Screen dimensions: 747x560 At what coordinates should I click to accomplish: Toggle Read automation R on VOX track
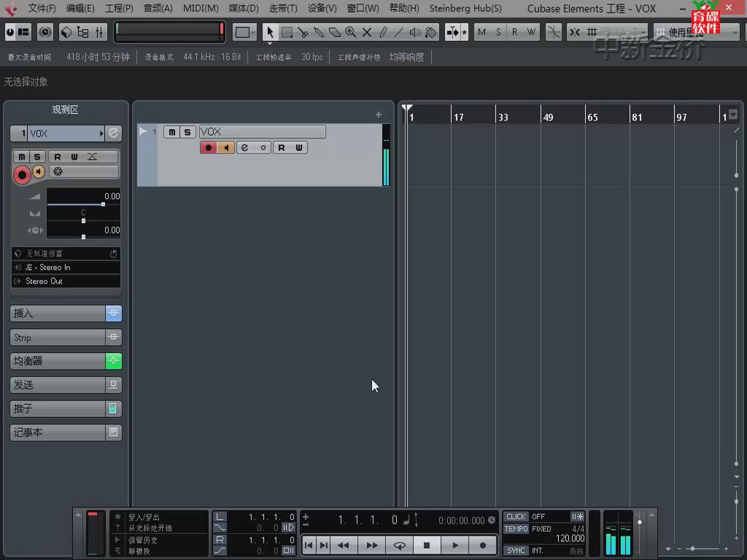click(x=282, y=147)
